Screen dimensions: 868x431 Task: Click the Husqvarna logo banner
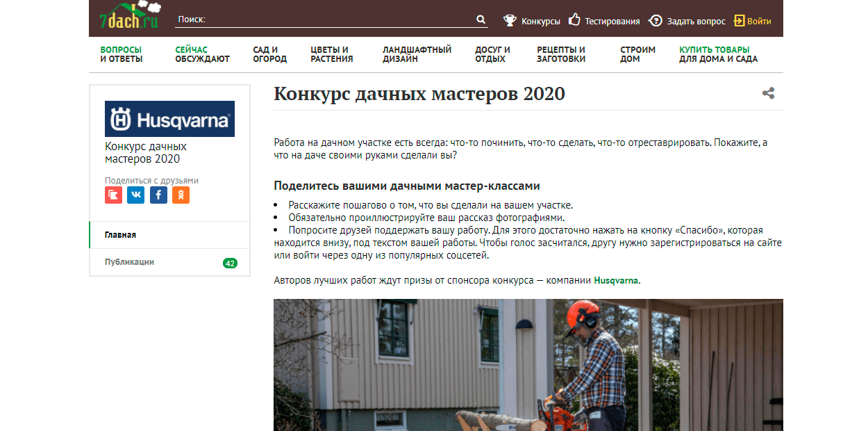coord(169,119)
